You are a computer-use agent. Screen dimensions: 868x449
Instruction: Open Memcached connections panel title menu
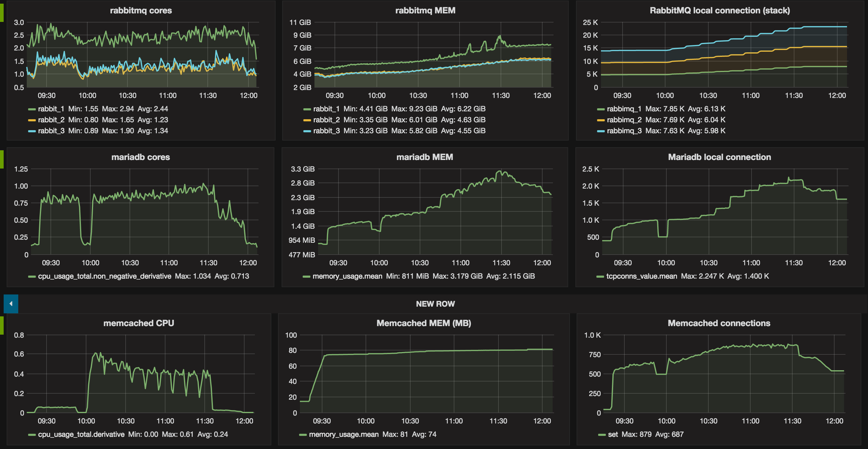[x=719, y=323]
